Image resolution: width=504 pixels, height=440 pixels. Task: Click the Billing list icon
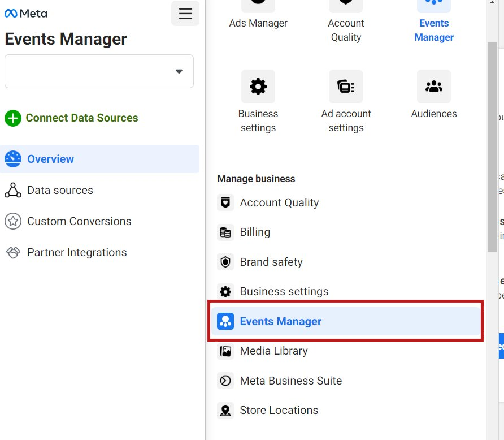[x=225, y=232]
